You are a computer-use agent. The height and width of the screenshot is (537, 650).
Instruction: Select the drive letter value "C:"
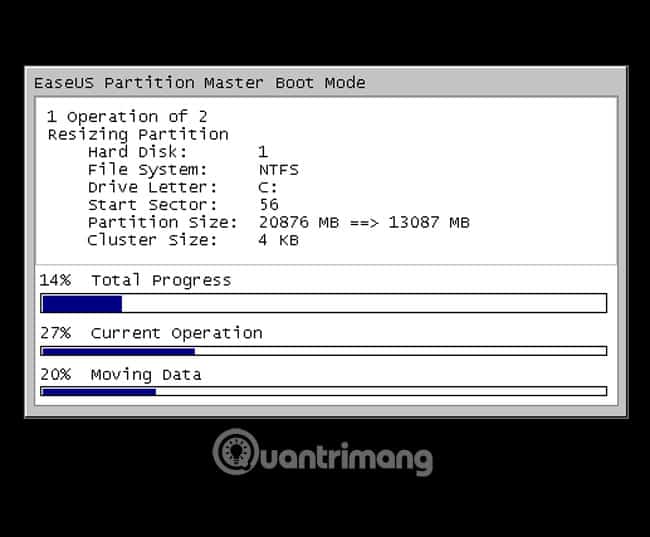268,187
